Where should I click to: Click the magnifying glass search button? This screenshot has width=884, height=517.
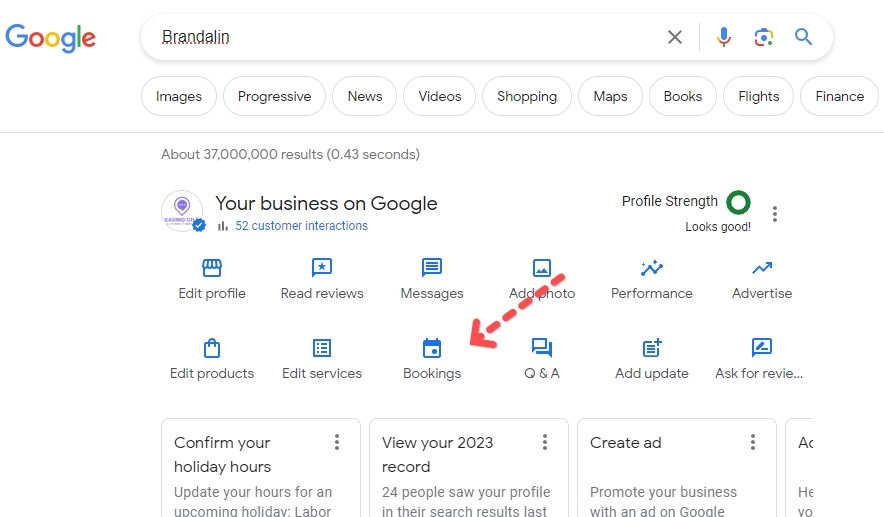tap(803, 37)
